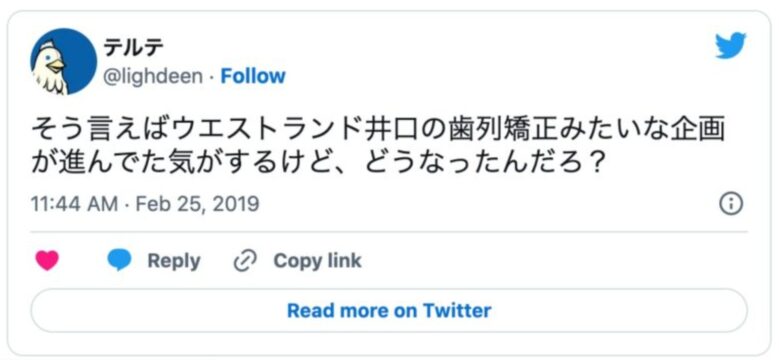This screenshot has height=360, width=779.
Task: Click Read more on Twitter button
Action: click(x=389, y=310)
